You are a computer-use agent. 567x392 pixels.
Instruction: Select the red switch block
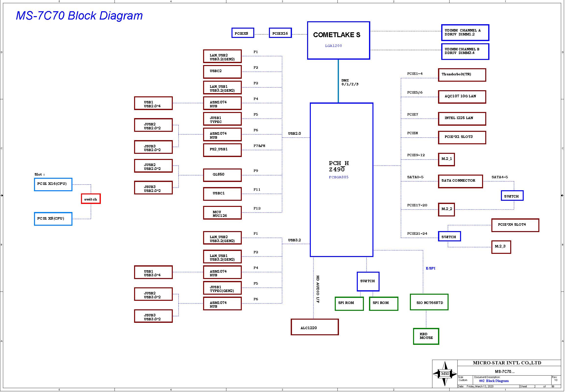[91, 199]
